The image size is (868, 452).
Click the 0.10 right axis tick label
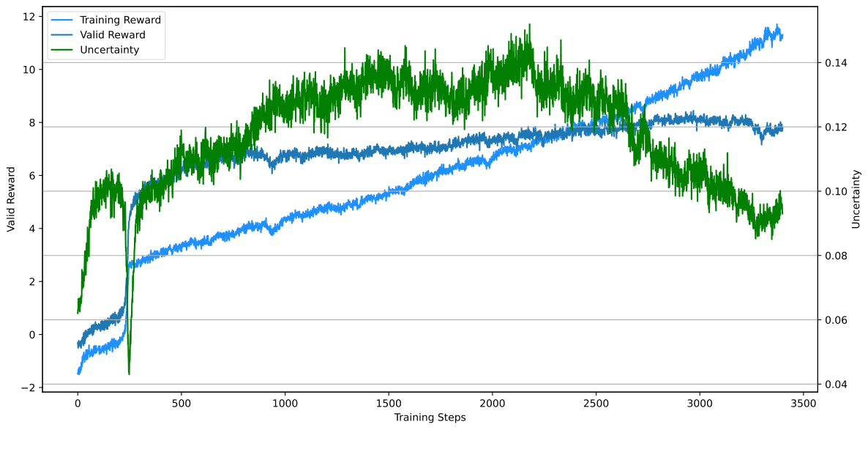(x=836, y=191)
